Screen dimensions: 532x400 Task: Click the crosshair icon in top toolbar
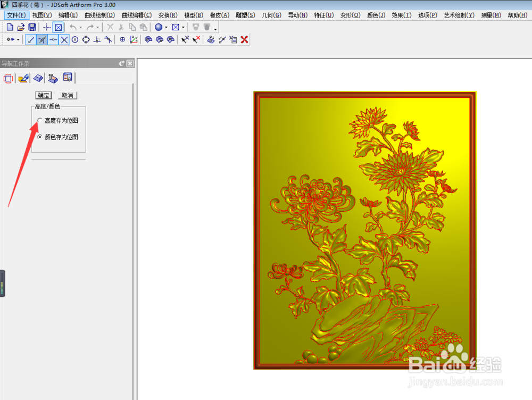[47, 27]
